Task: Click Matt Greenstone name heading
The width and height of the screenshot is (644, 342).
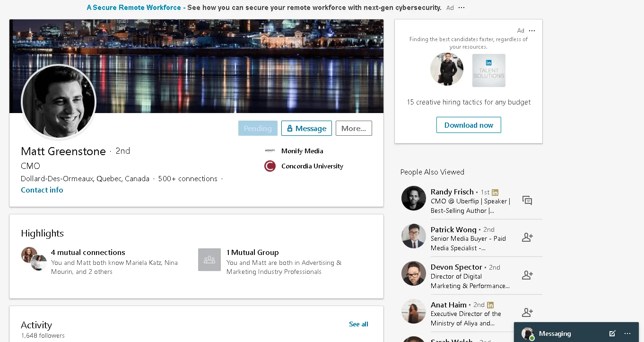Action: (x=63, y=151)
